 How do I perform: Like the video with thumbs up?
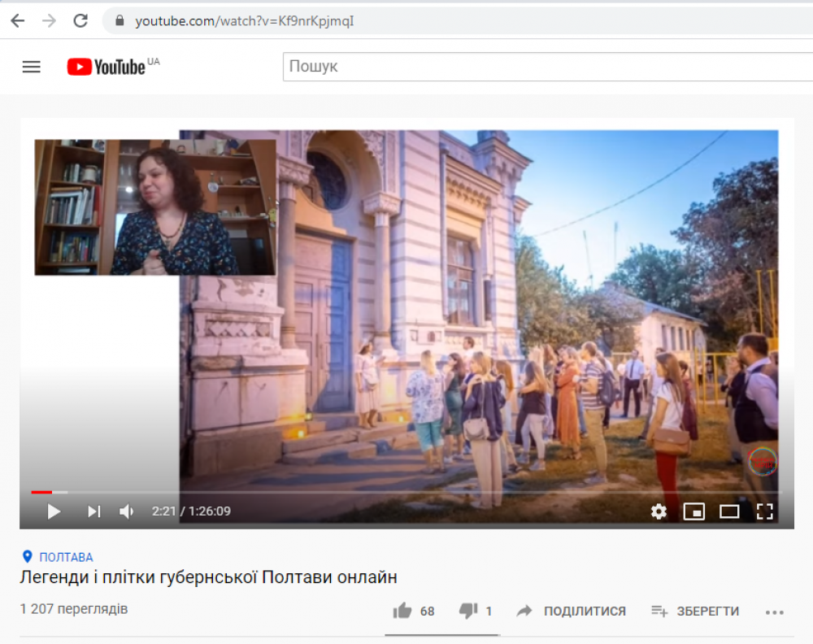pos(402,611)
